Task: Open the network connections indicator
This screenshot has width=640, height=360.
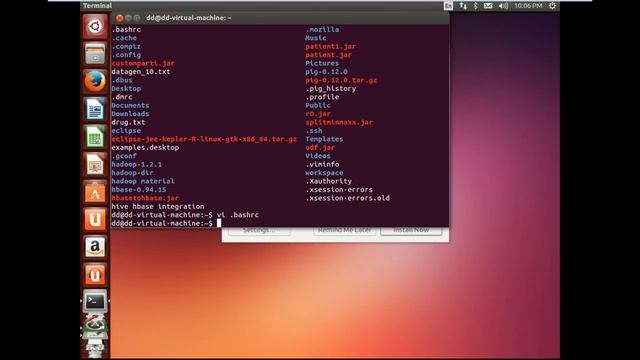Action: click(463, 6)
